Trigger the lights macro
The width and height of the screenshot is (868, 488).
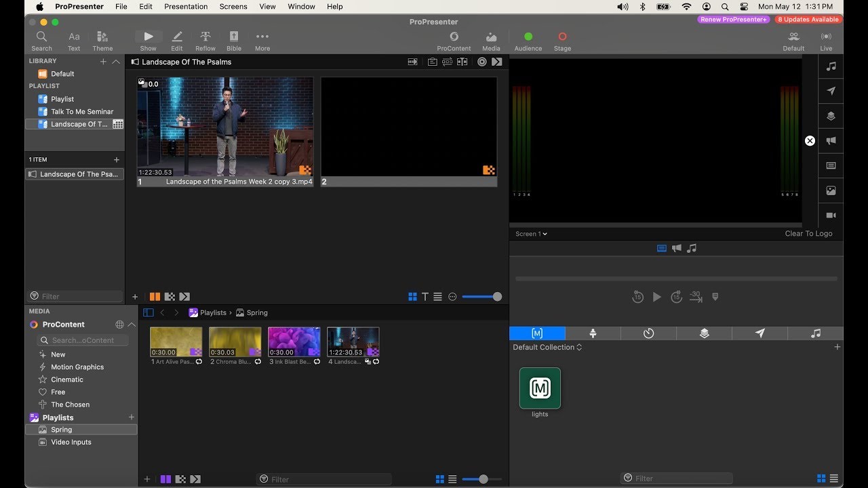[x=540, y=388]
